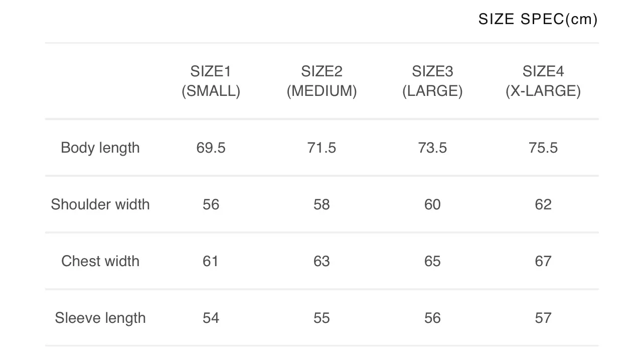Click the 69.5 body length value

[x=211, y=148]
